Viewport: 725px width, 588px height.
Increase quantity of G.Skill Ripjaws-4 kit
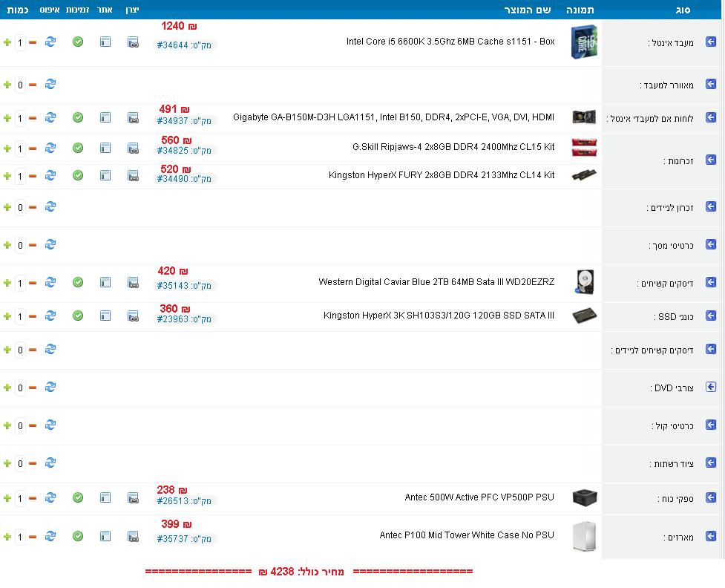tap(7, 148)
